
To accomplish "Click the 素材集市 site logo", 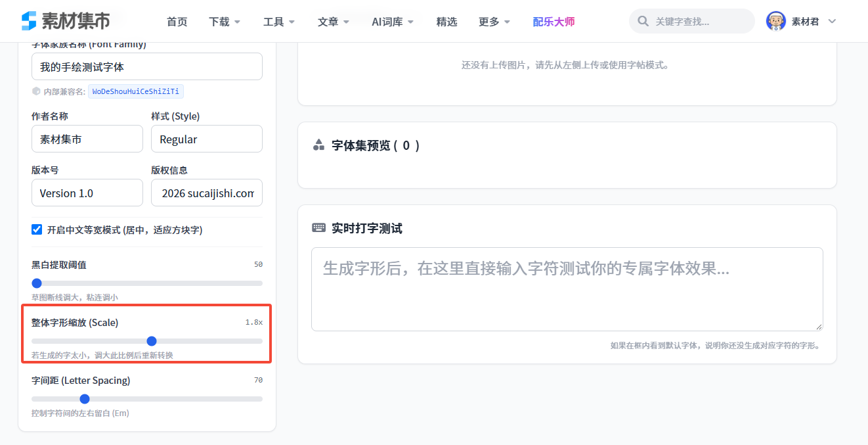I will (66, 21).
